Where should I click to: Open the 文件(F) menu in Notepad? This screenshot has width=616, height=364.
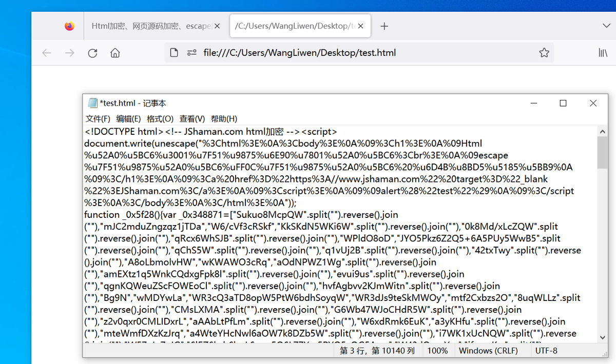click(97, 118)
